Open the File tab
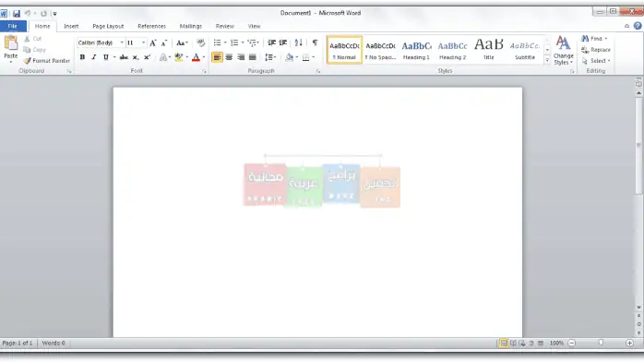 (13, 26)
